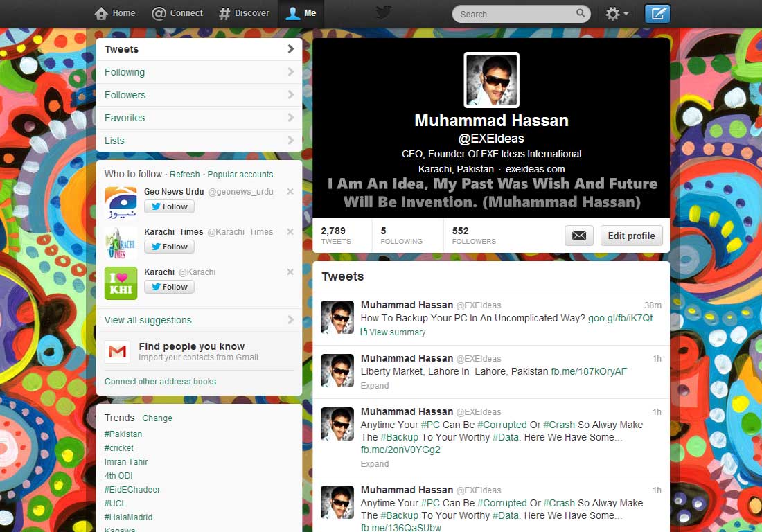Click the Home house icon
Image resolution: width=762 pixels, height=532 pixels.
click(101, 14)
